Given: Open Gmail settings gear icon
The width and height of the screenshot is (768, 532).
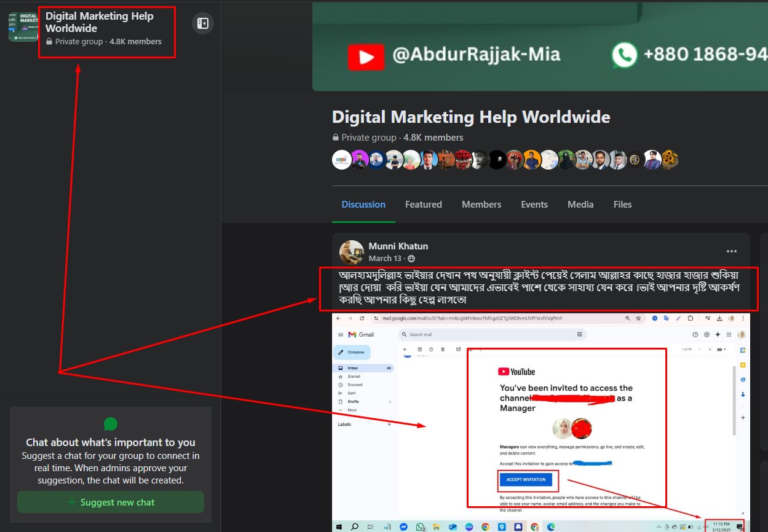Looking at the screenshot, I should [707, 334].
